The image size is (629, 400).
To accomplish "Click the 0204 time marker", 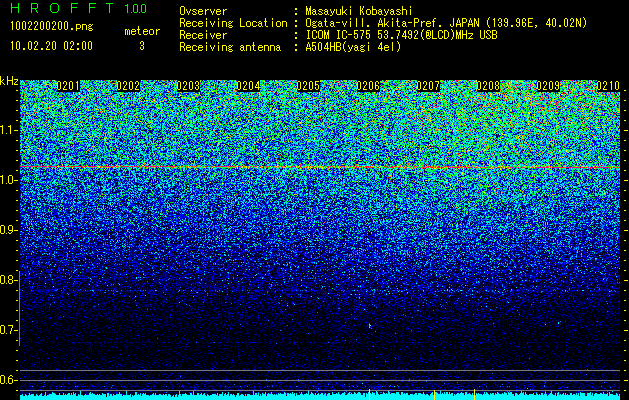I will point(248,86).
